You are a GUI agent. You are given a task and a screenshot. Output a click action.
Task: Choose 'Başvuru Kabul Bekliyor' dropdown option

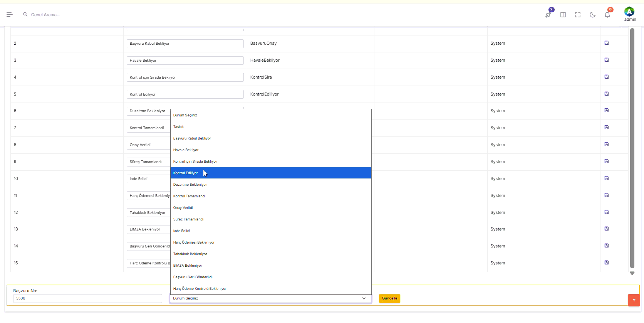[271, 138]
